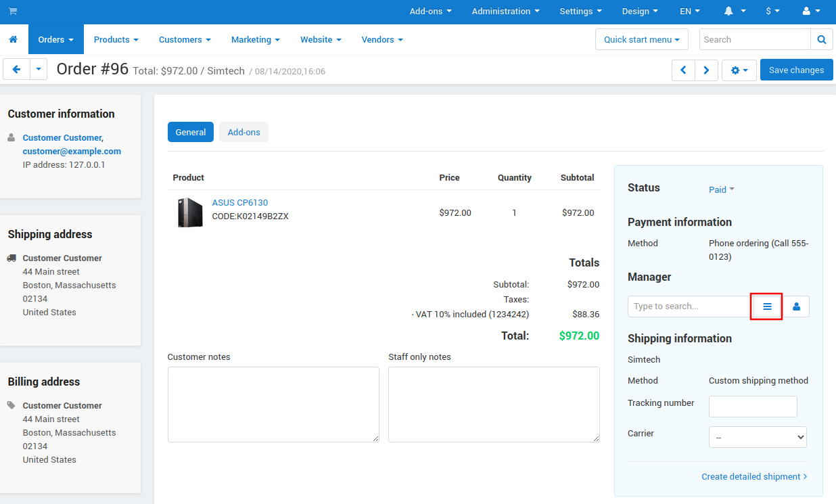The height and width of the screenshot is (504, 836).
Task: Click the Order #96 heading
Action: [x=93, y=69]
